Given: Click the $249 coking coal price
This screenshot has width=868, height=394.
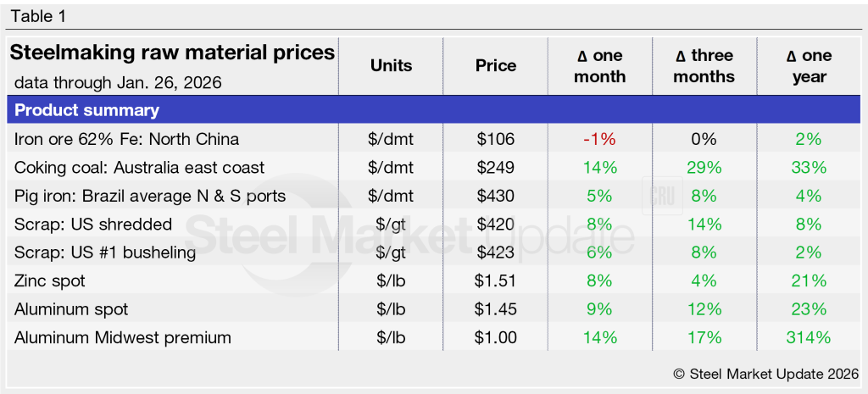Looking at the screenshot, I should [496, 168].
